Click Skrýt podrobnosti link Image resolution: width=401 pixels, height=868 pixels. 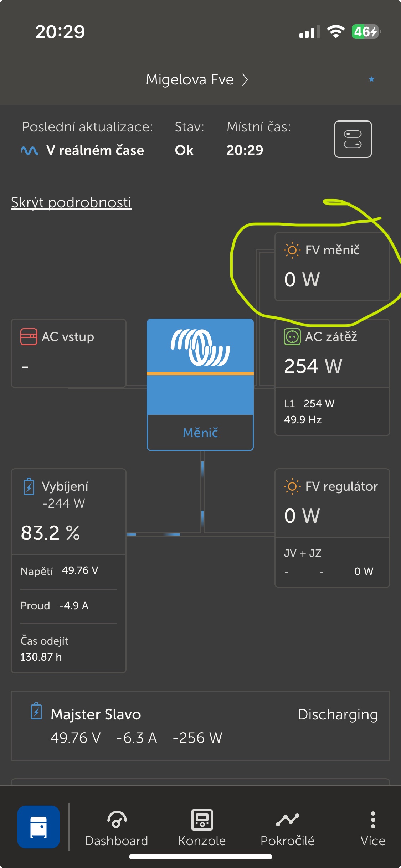71,202
